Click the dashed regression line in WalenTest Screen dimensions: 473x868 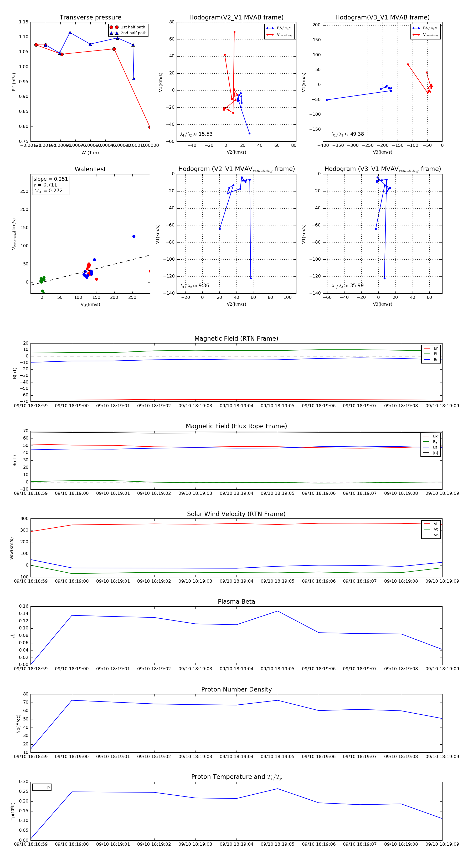pos(90,270)
